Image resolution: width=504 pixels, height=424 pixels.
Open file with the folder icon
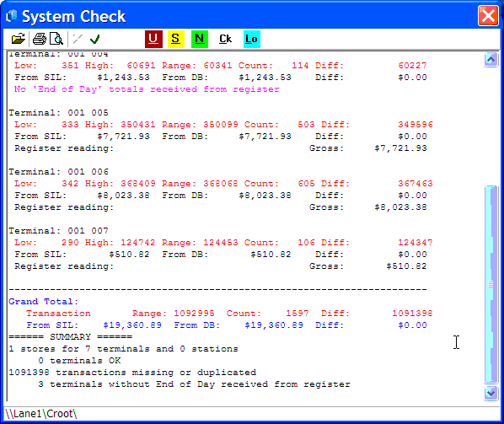[x=18, y=40]
